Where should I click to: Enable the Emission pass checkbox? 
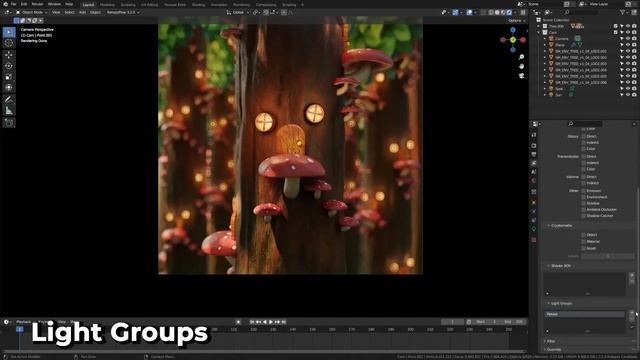tap(584, 191)
